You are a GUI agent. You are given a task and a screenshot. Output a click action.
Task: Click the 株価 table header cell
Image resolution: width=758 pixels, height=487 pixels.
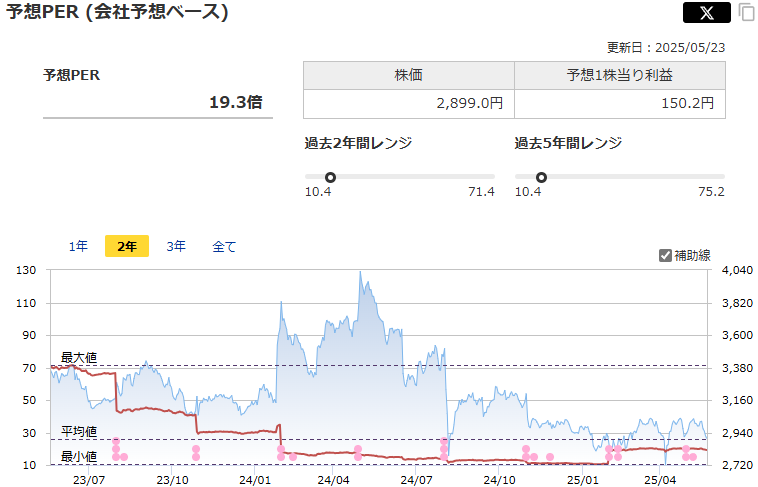click(x=408, y=76)
